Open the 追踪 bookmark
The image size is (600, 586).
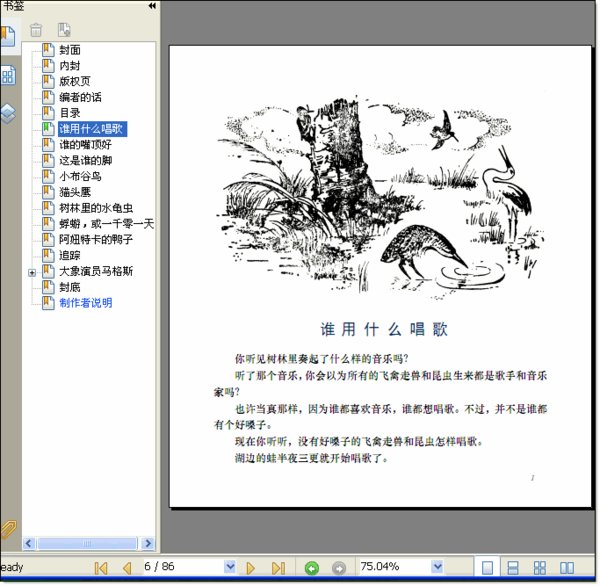tap(70, 255)
